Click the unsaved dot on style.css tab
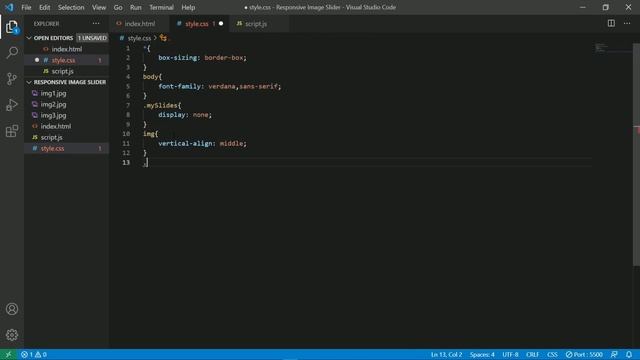 click(221, 24)
